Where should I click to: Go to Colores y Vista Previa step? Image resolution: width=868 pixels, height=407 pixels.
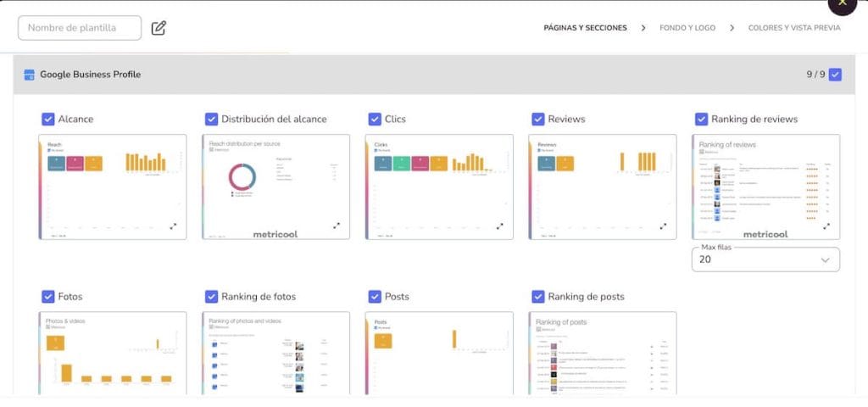pyautogui.click(x=794, y=28)
